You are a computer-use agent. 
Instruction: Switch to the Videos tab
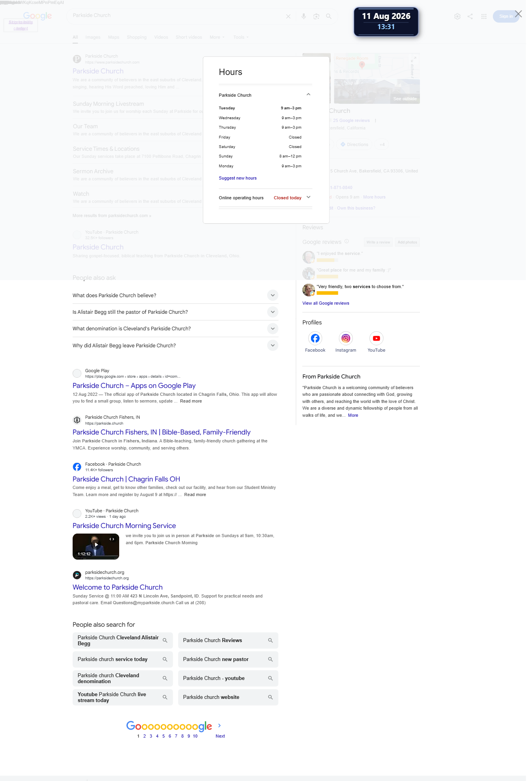(161, 37)
